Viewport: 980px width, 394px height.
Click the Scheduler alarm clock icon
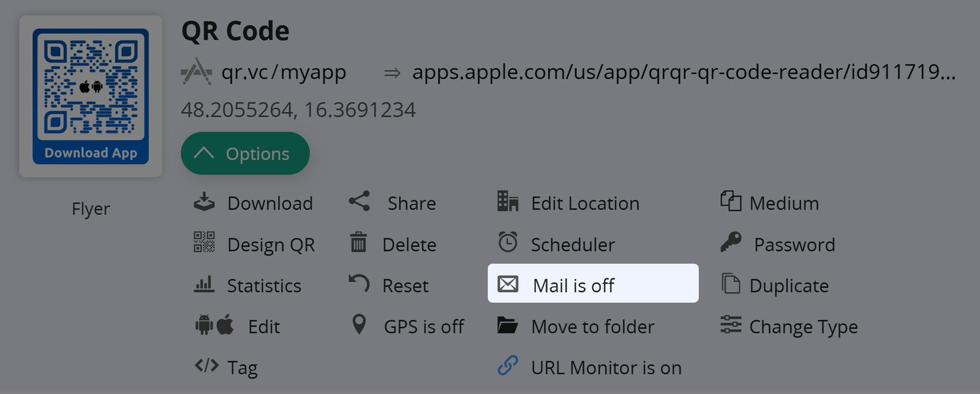pyautogui.click(x=508, y=243)
